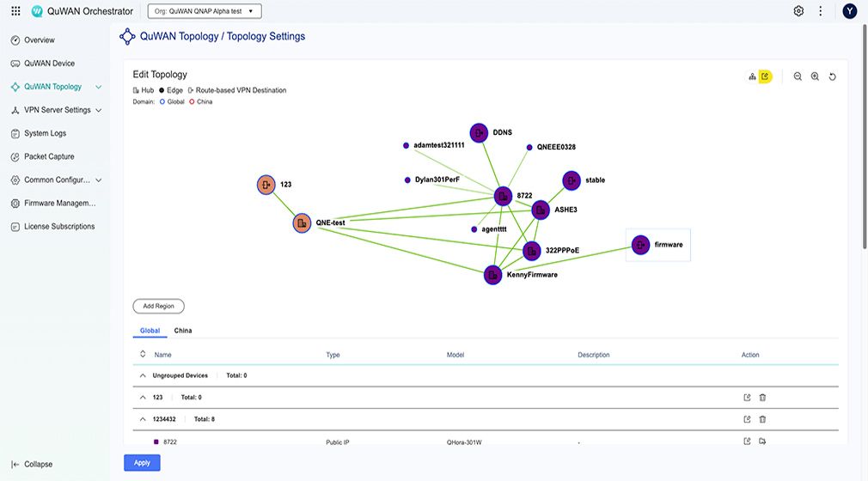Click the highlighted edit topology icon
Screen dimensions: 868x481
765,76
